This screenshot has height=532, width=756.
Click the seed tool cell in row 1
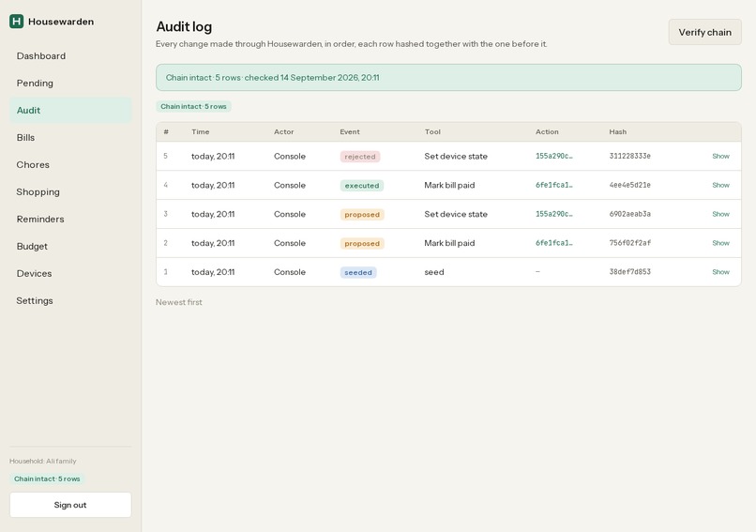(434, 272)
